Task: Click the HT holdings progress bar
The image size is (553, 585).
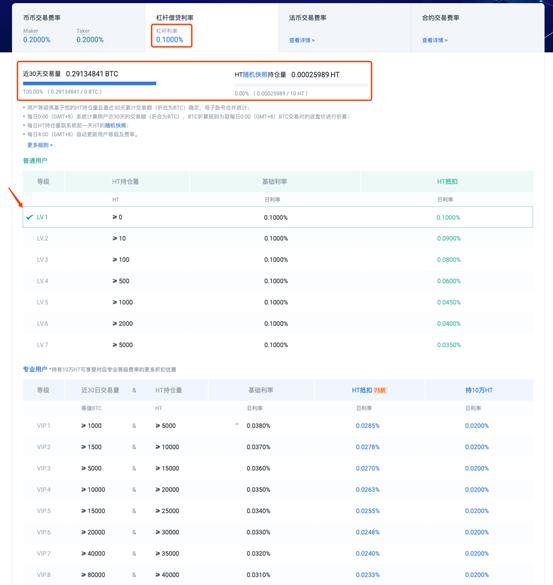Action: (301, 85)
